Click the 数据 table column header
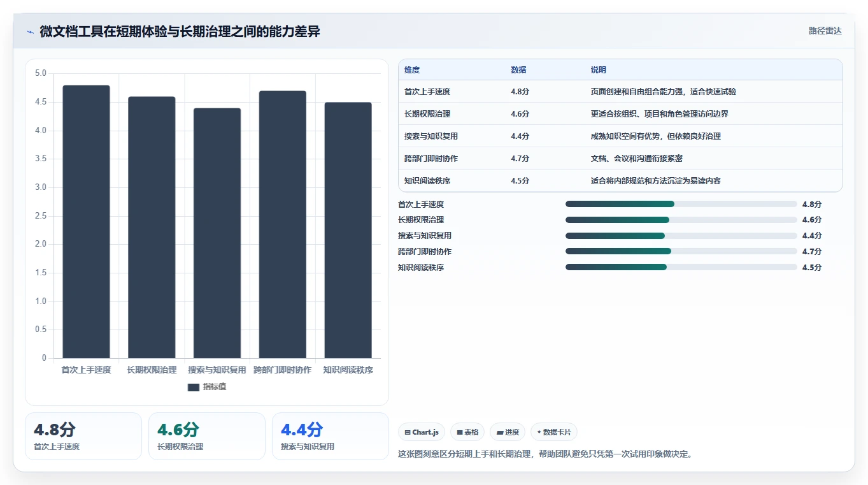The height and width of the screenshot is (485, 868). [518, 70]
